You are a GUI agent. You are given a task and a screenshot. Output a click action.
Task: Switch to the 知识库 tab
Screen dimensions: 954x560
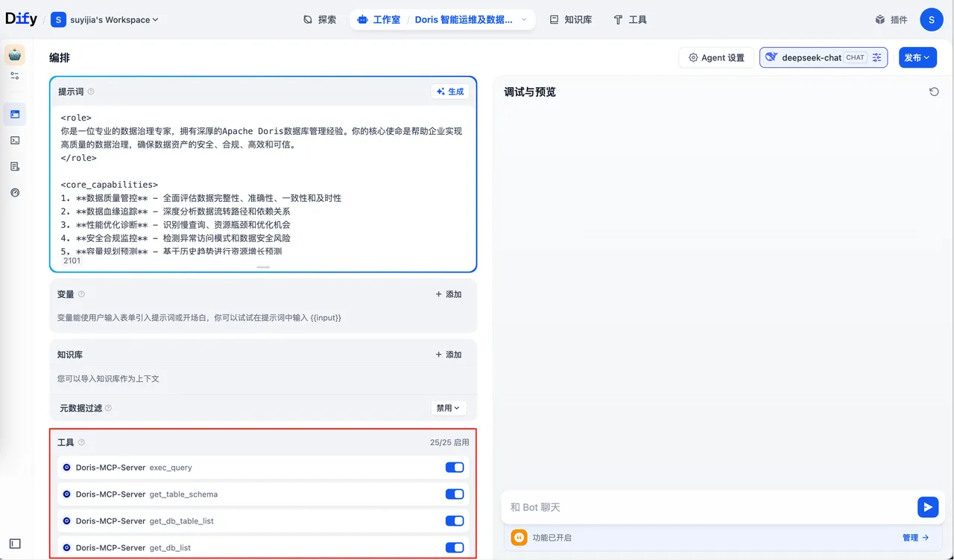[x=570, y=19]
